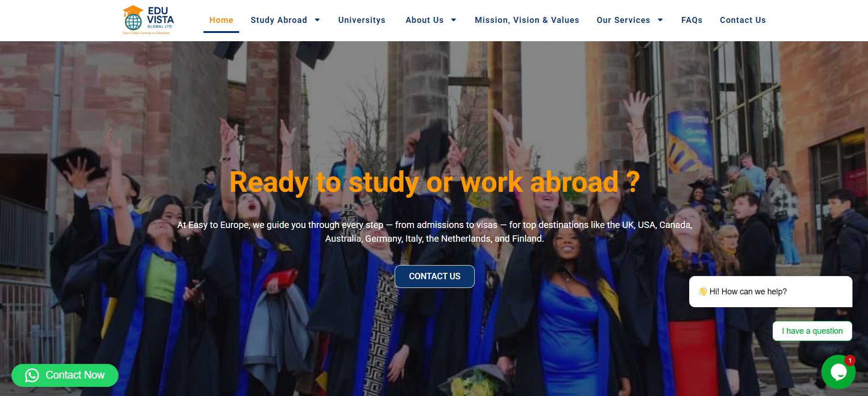Click the CONTACT US hero button

coord(434,277)
